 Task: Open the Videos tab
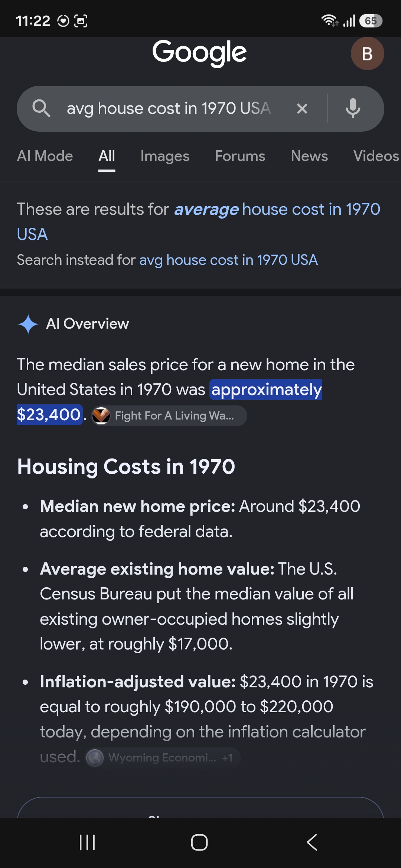(376, 156)
